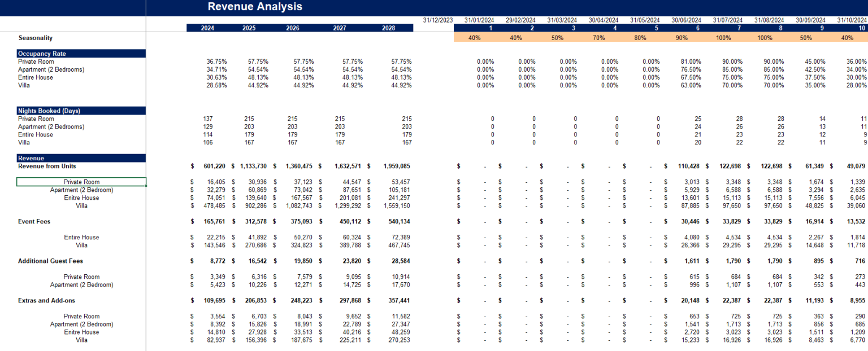
Task: Select the Revenue Analysis title cell
Action: pos(255,7)
